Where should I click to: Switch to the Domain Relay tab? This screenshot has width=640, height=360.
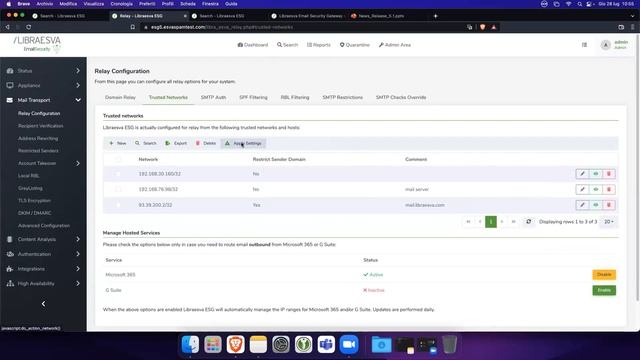tap(120, 98)
